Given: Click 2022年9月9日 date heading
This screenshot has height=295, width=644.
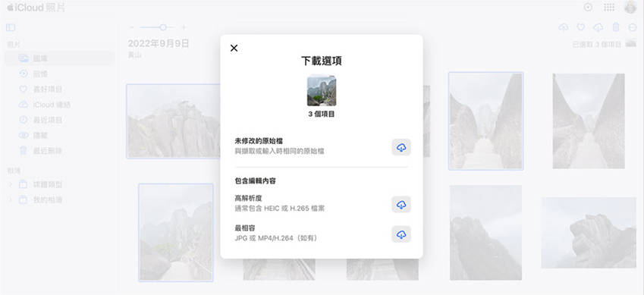Looking at the screenshot, I should point(159,43).
